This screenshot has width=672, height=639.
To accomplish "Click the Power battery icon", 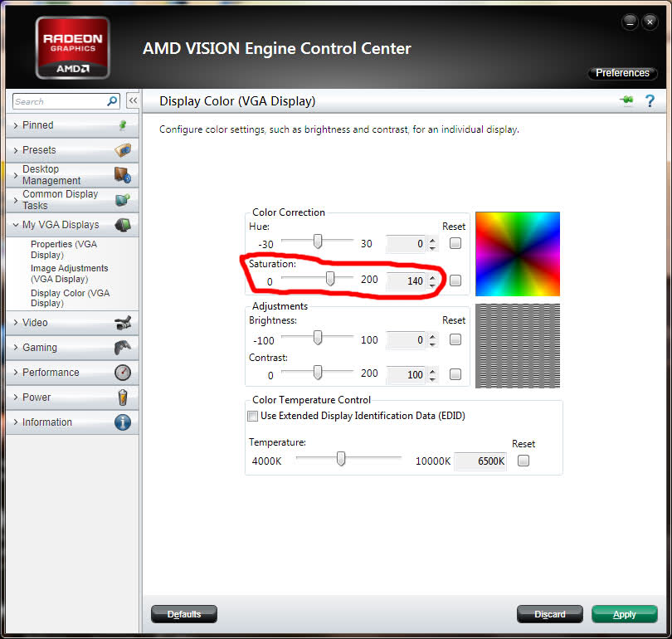I will [x=123, y=398].
